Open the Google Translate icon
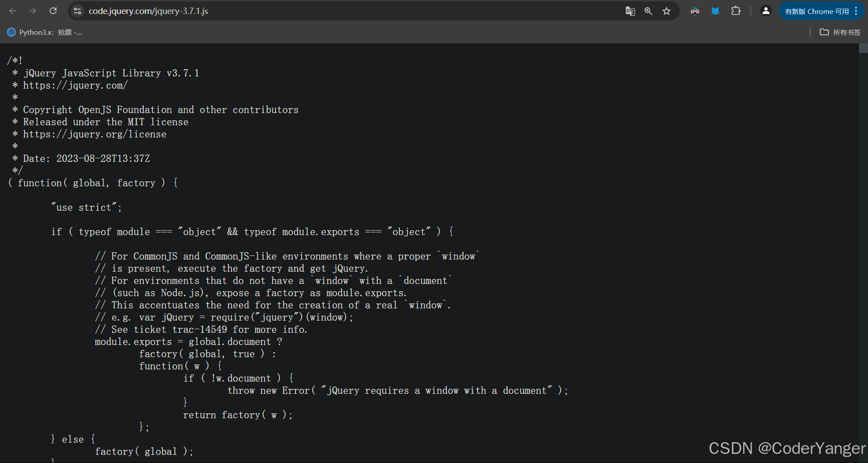Viewport: 868px width, 463px height. point(630,11)
